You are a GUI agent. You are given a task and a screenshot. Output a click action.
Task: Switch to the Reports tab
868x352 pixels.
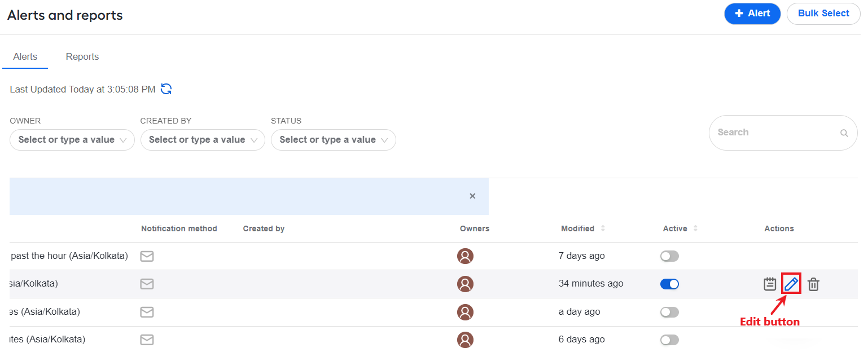pos(82,57)
